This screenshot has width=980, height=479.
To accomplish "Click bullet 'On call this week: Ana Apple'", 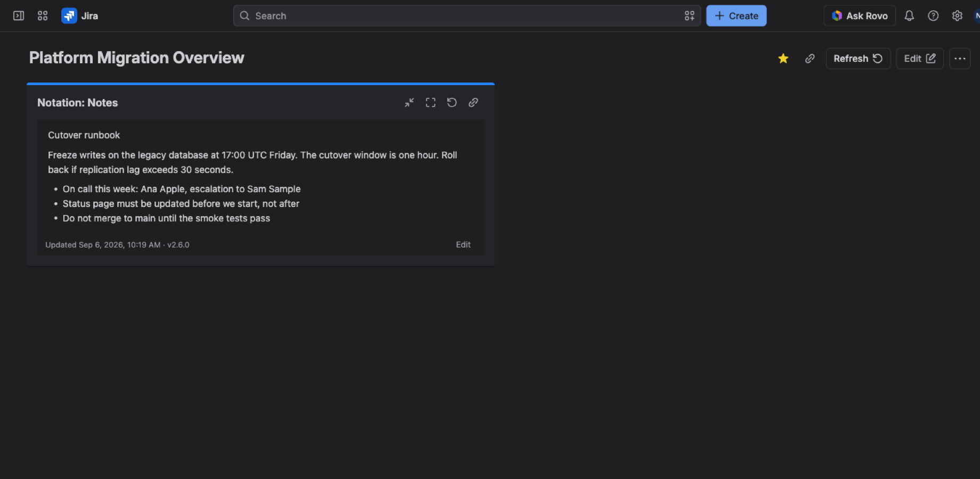I will [182, 189].
